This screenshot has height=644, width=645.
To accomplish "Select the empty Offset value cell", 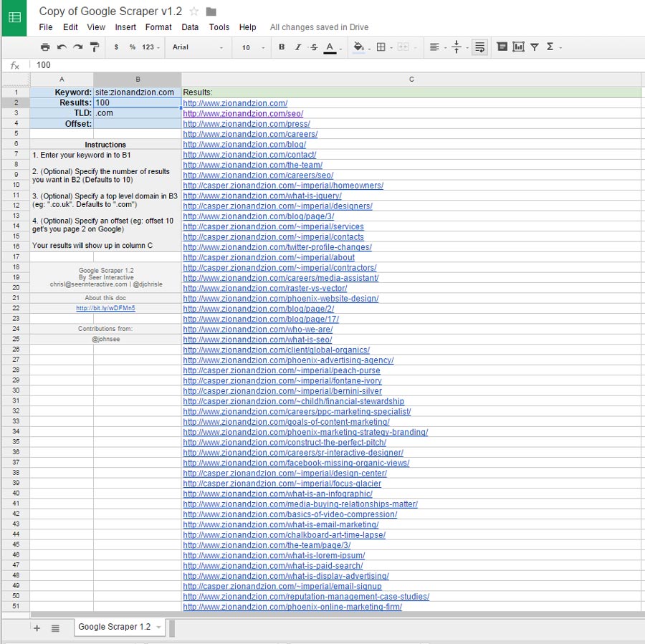I will [x=138, y=123].
